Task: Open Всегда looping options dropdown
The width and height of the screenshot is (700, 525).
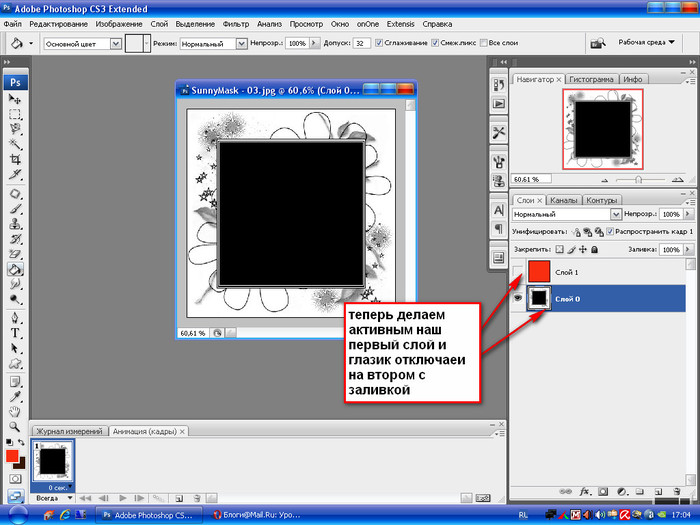Action: click(54, 498)
